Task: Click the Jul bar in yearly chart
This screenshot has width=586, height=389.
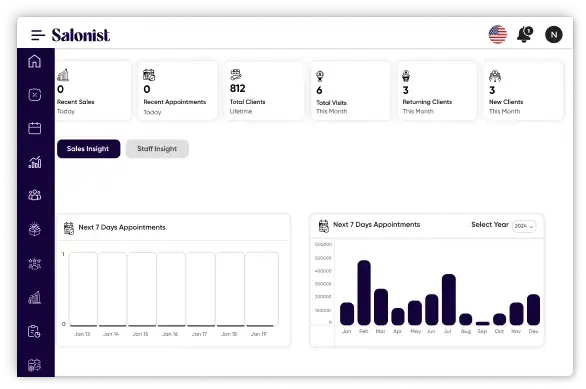Action: click(449, 299)
